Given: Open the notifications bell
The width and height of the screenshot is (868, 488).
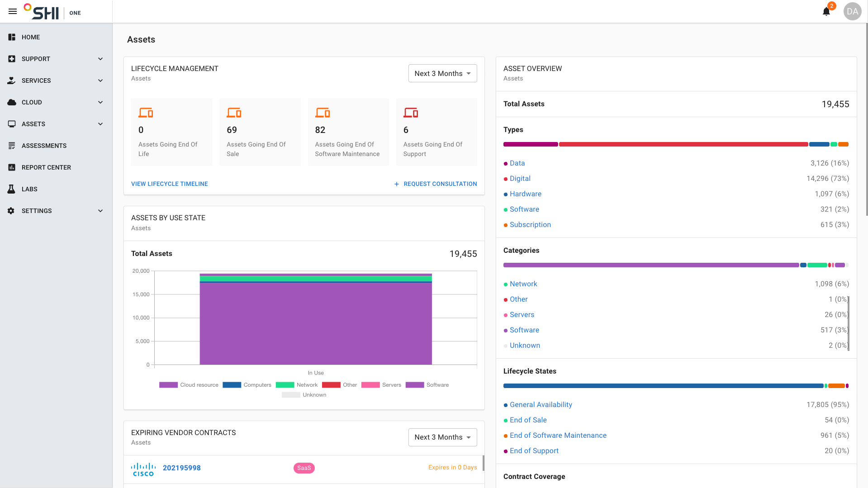Looking at the screenshot, I should 826,11.
